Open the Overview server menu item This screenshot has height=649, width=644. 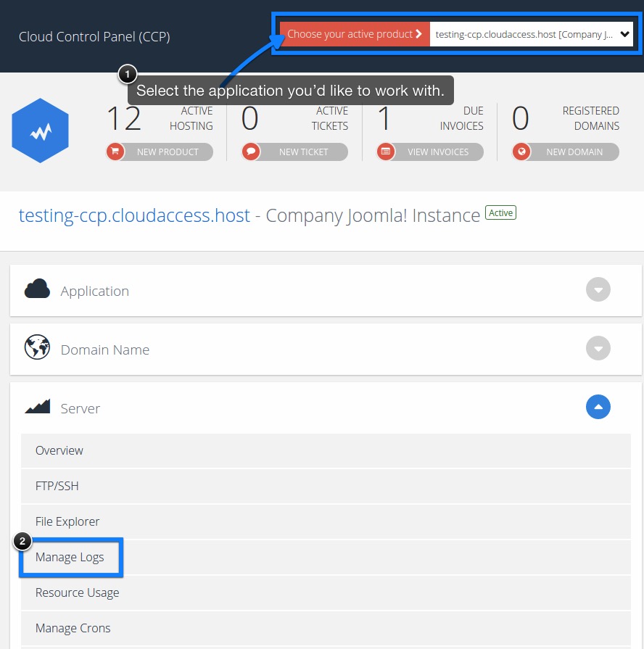click(x=326, y=450)
